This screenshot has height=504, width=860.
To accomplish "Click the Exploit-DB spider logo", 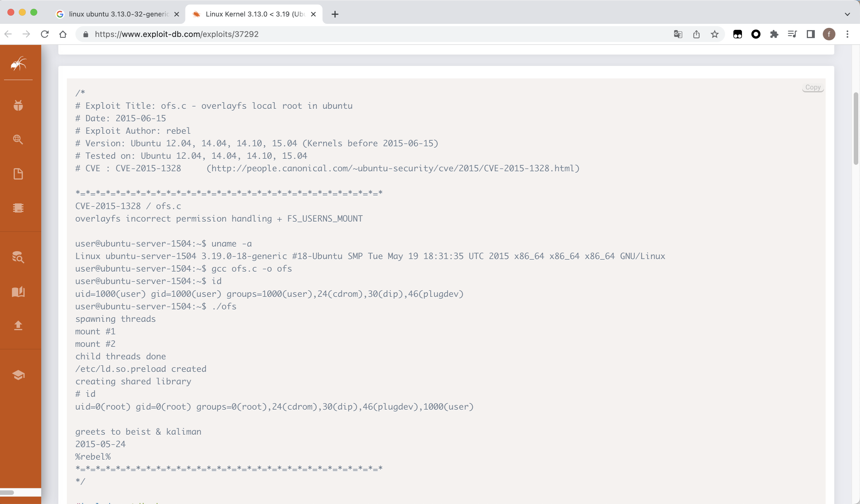I will [18, 64].
